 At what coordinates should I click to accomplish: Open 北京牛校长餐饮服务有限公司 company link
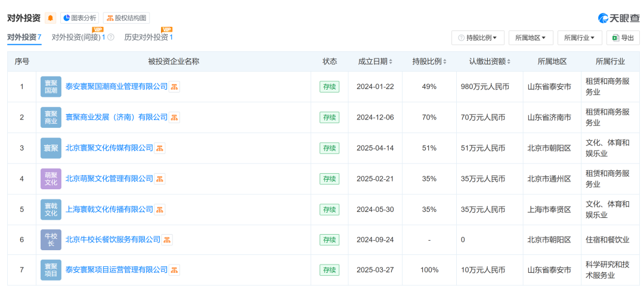click(113, 239)
